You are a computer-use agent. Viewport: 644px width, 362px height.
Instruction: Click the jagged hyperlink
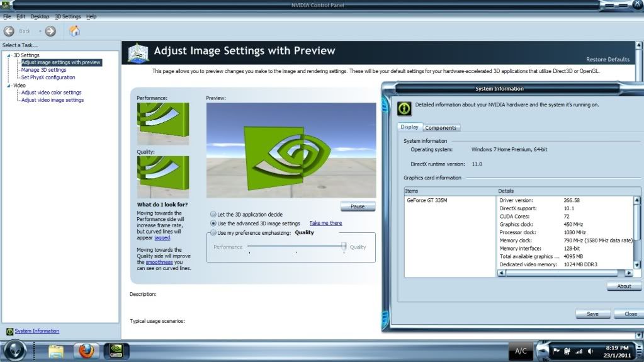162,238
